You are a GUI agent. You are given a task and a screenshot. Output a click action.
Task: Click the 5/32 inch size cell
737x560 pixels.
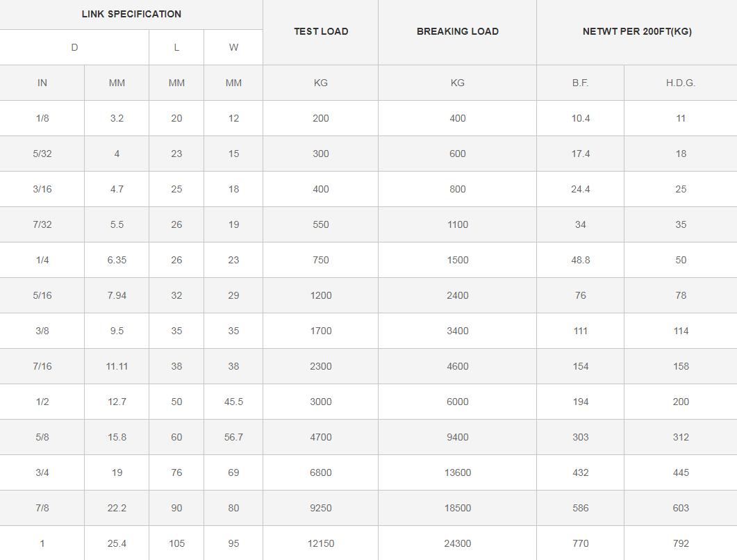pos(42,154)
